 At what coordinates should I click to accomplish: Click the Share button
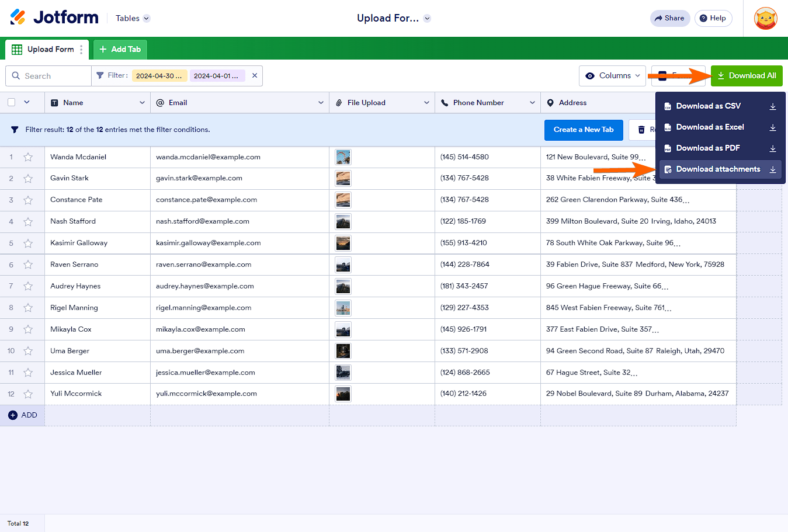[669, 18]
